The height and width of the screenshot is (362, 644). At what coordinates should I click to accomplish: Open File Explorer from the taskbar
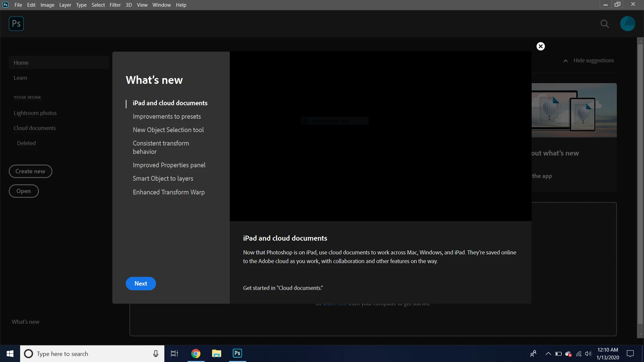[216, 354]
